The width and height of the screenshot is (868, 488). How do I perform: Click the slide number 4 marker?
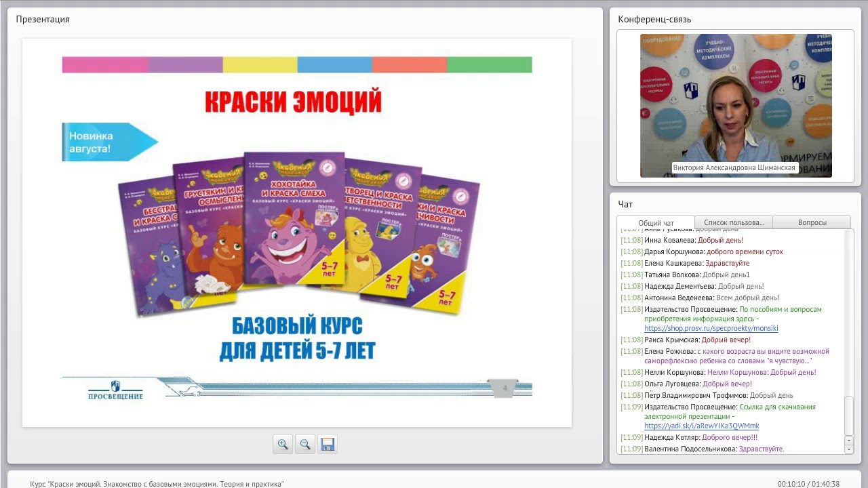click(x=505, y=388)
